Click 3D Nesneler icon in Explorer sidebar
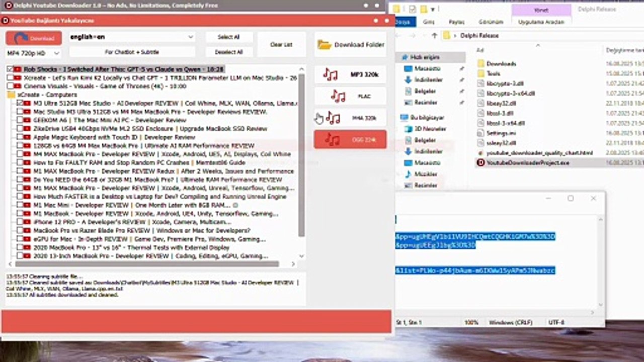Viewport: 644px width, 362px height. coord(408,129)
